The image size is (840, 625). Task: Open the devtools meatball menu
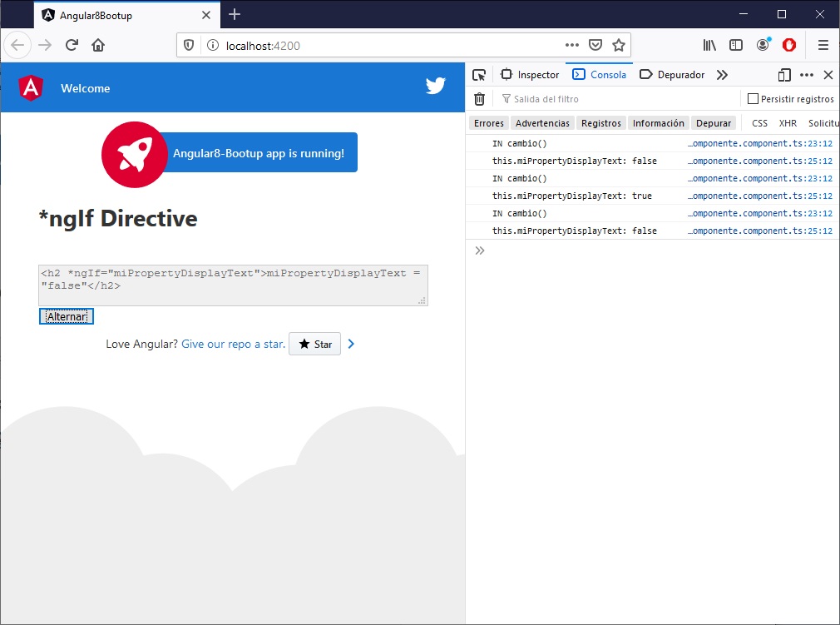tap(806, 75)
